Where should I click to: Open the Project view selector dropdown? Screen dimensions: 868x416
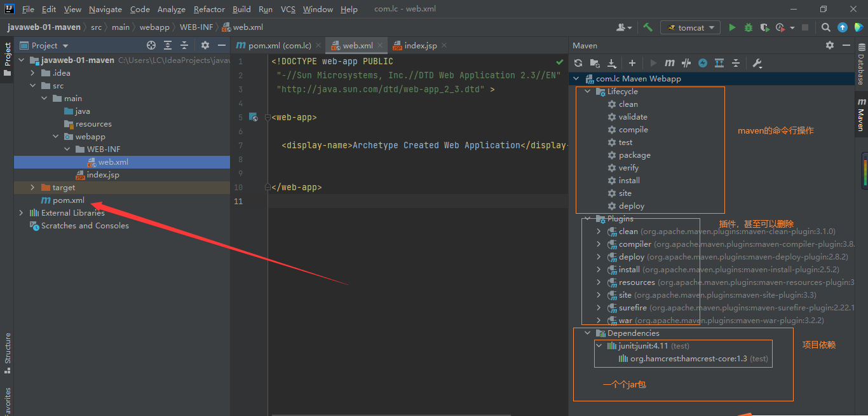[44, 45]
